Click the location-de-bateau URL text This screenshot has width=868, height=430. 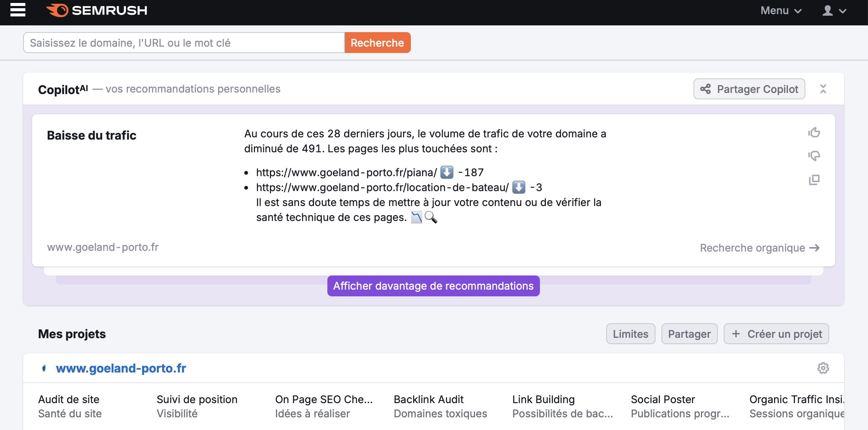pos(382,187)
